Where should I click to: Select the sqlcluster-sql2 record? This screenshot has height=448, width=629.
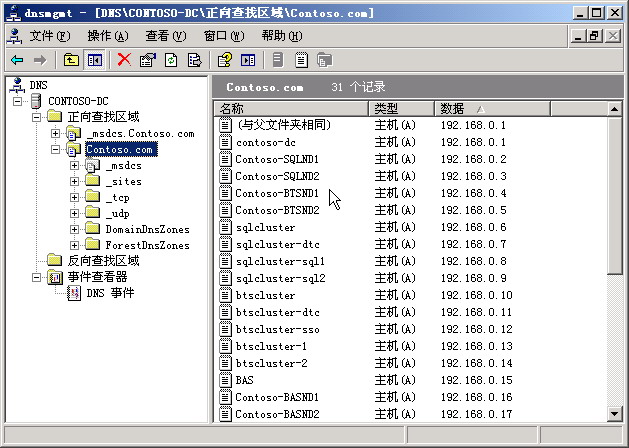pyautogui.click(x=280, y=279)
